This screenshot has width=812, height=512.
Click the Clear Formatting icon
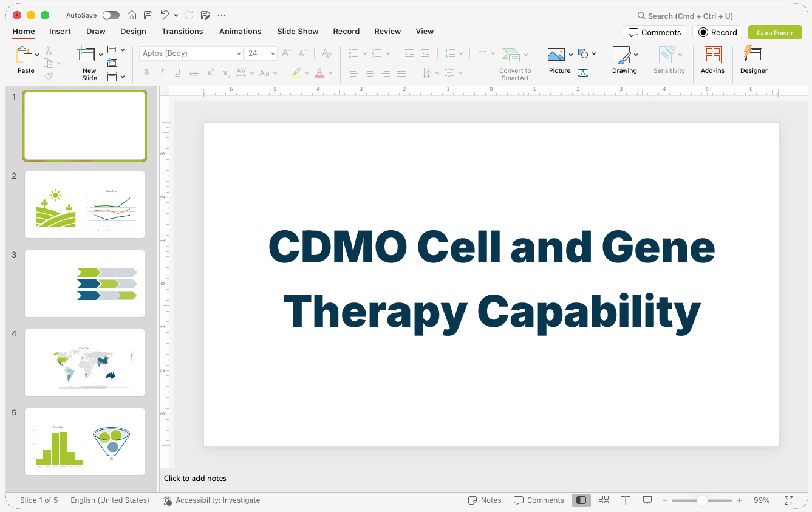(x=326, y=53)
